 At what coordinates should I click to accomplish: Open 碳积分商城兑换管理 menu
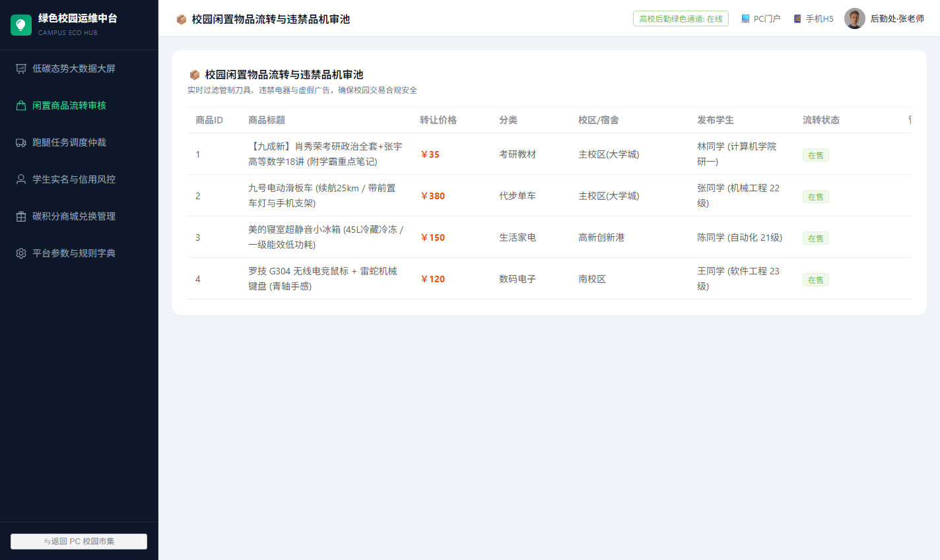coord(79,216)
